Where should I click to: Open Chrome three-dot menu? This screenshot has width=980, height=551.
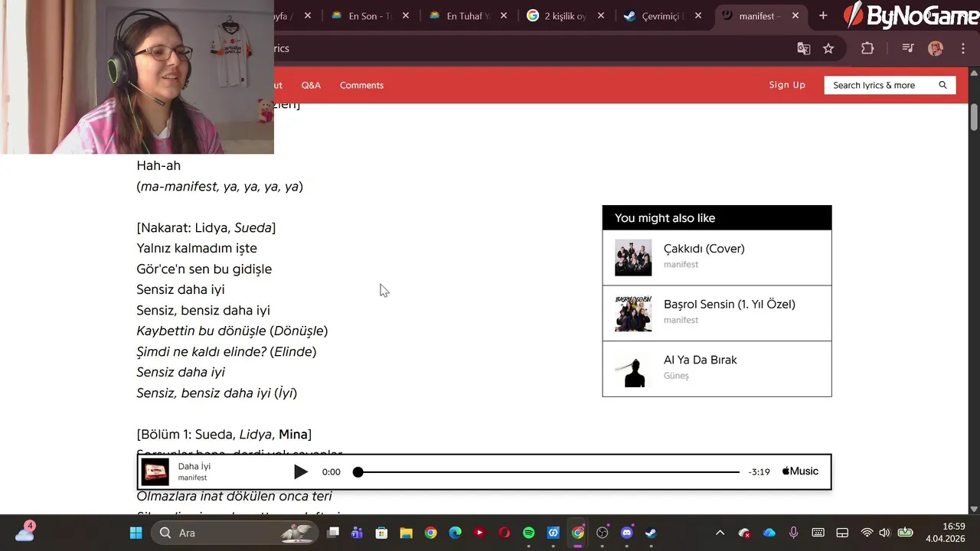tap(963, 48)
